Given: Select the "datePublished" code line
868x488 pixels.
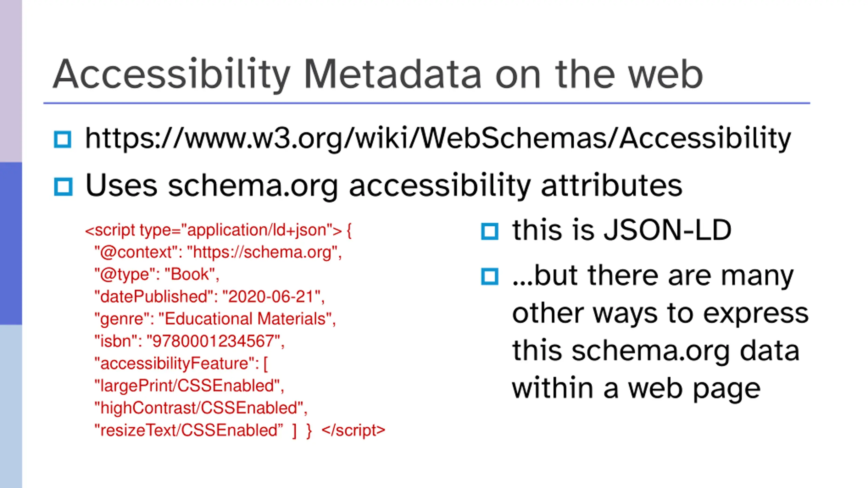Looking at the screenshot, I should tap(209, 297).
